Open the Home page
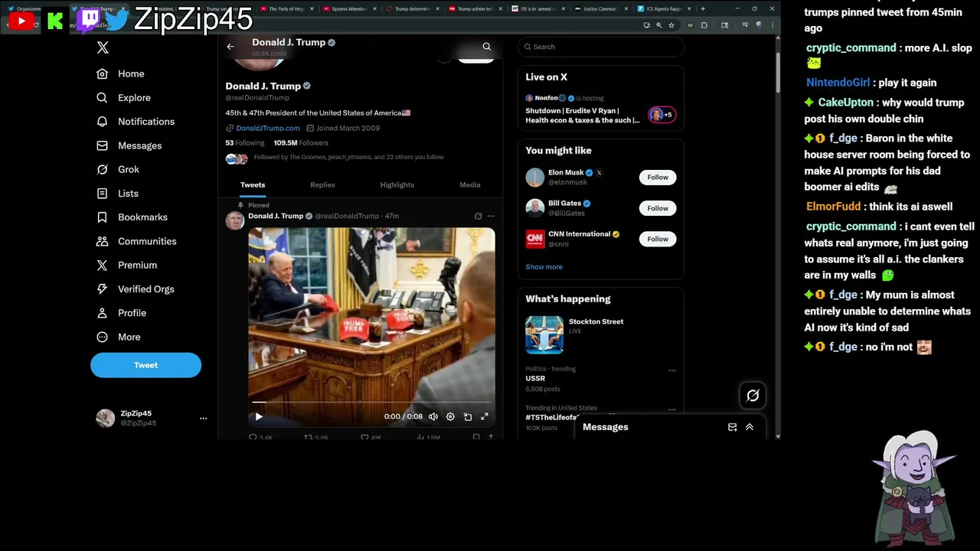980x551 pixels. click(x=121, y=73)
